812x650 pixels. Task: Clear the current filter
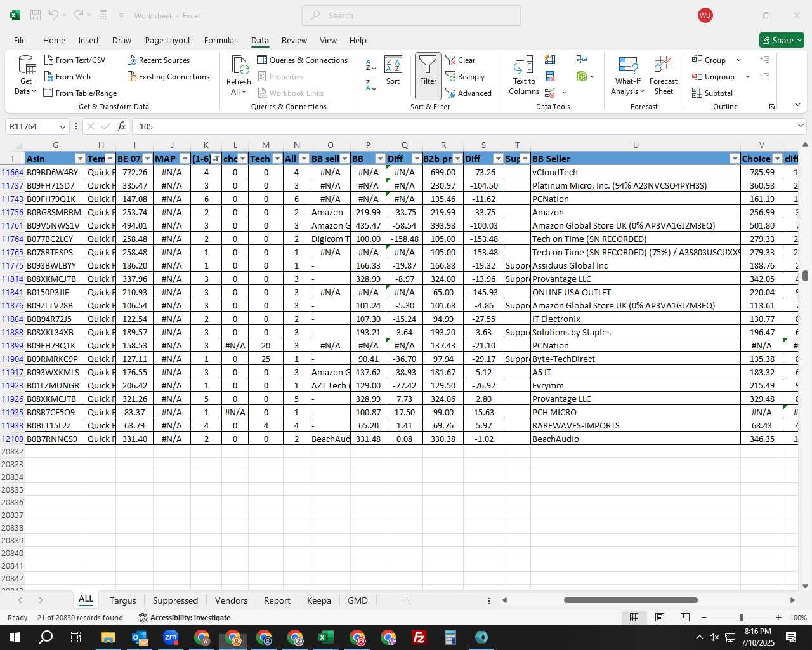pyautogui.click(x=461, y=60)
